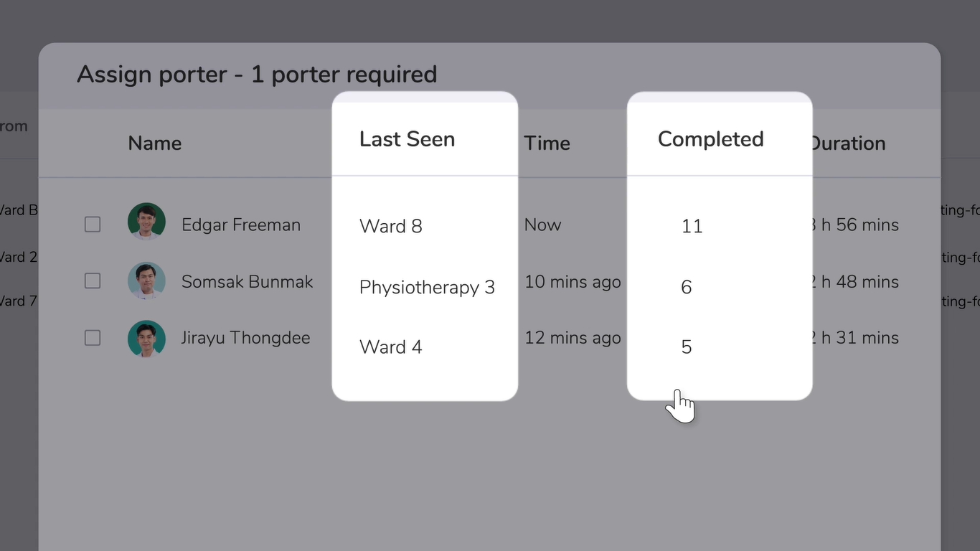Image resolution: width=980 pixels, height=551 pixels.
Task: Click Edgar Freeman's avatar photo
Action: pos(146,222)
